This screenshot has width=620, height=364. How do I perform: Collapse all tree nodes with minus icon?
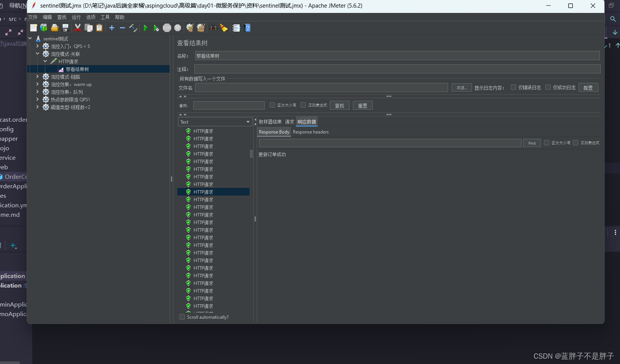tap(122, 28)
